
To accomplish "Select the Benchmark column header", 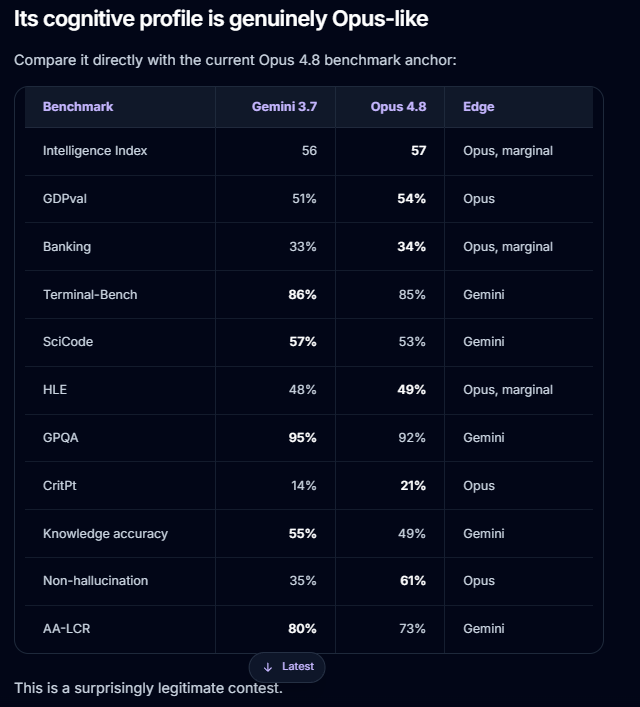I will point(78,106).
